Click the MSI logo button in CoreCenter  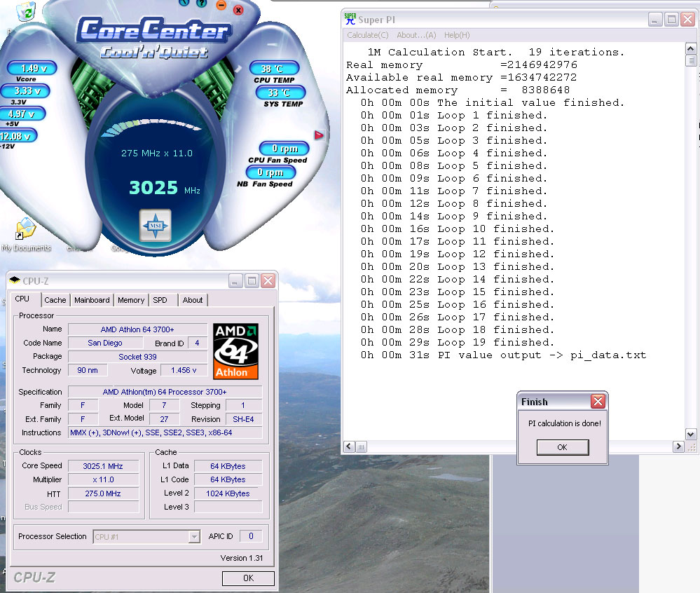(155, 225)
